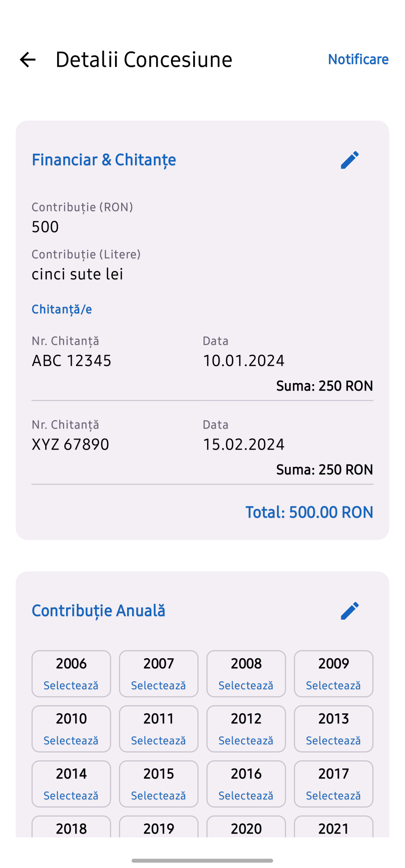
Task: Pick the 2014 year box
Action: (71, 783)
